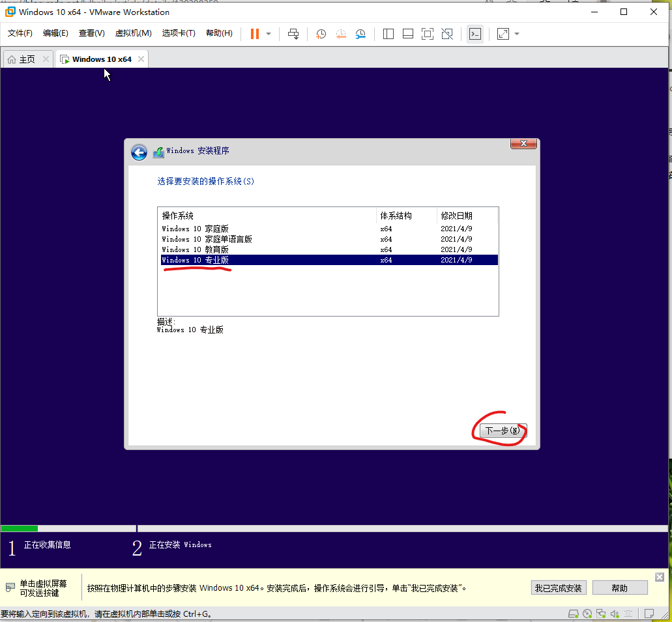Image resolution: width=672 pixels, height=622 pixels.
Task: Click the VMware Workstation title bar icon
Action: [10, 12]
